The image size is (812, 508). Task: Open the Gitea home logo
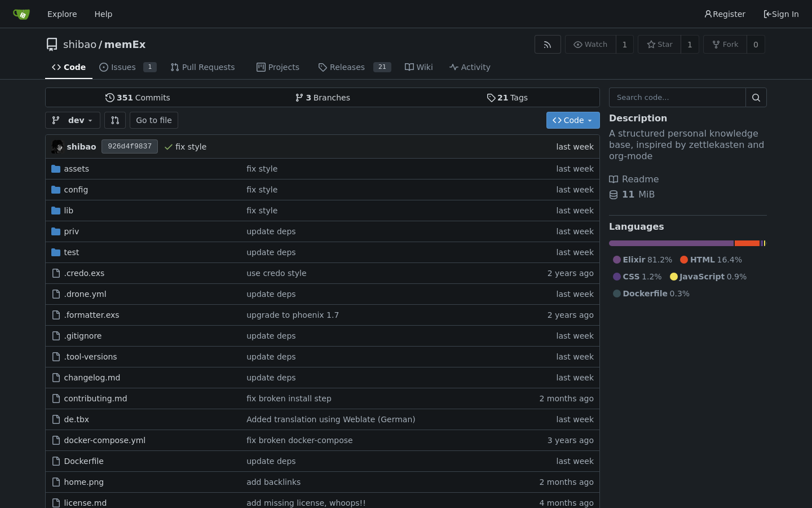point(21,14)
